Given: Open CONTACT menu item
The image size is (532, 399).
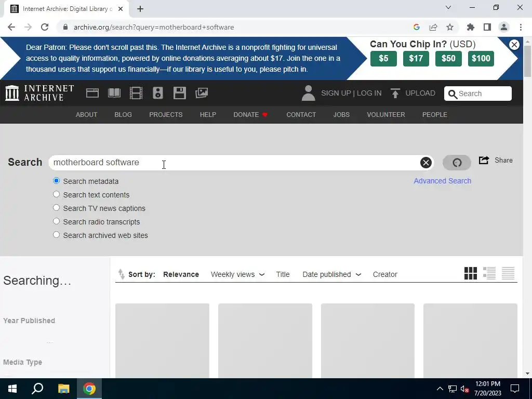Looking at the screenshot, I should point(301,115).
